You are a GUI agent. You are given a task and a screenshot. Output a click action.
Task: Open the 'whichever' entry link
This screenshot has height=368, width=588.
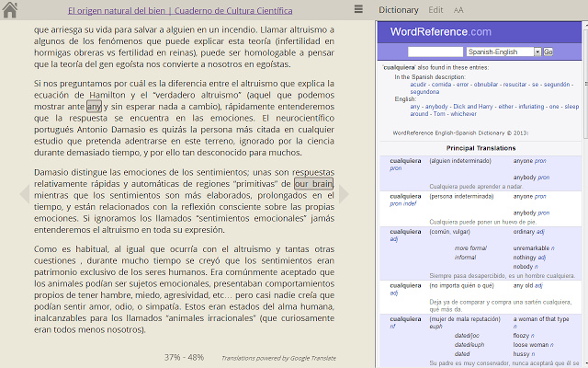[x=463, y=114]
